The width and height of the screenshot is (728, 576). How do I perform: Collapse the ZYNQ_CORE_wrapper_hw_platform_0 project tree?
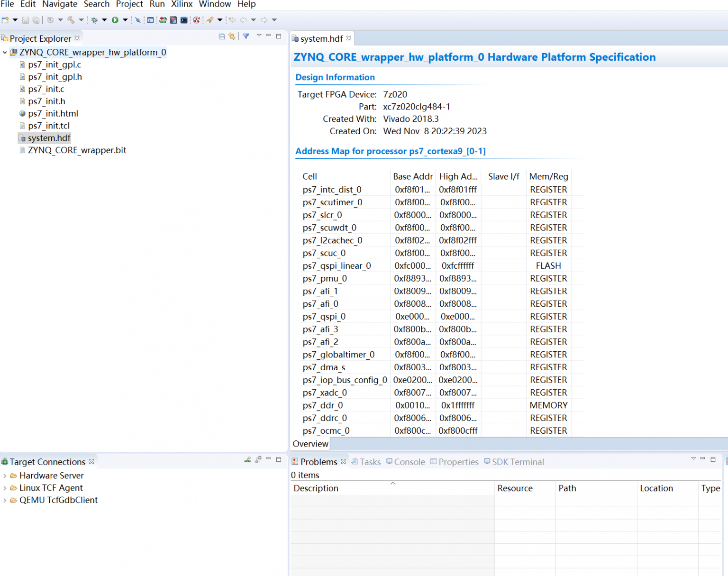pyautogui.click(x=5, y=53)
